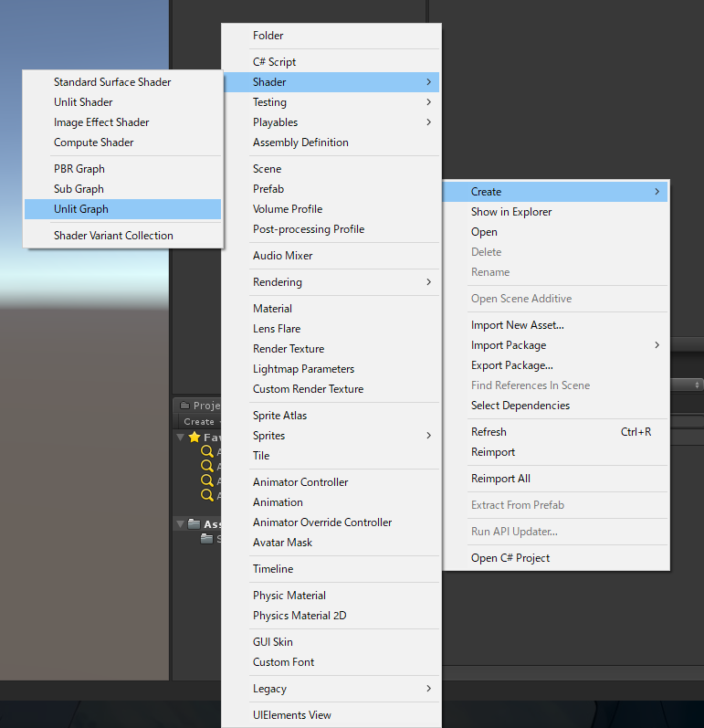704x728 pixels.
Task: Choose Custom Render Texture
Action: pyautogui.click(x=331, y=389)
